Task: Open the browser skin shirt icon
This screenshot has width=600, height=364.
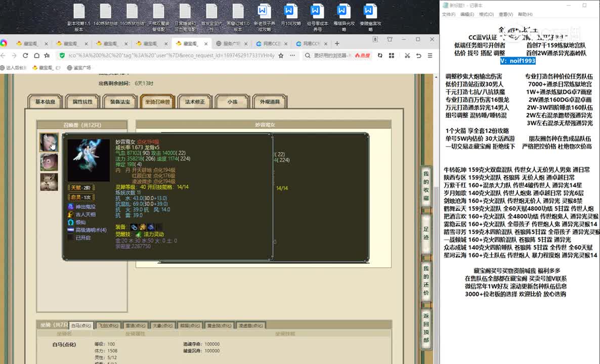Action: click(390, 39)
